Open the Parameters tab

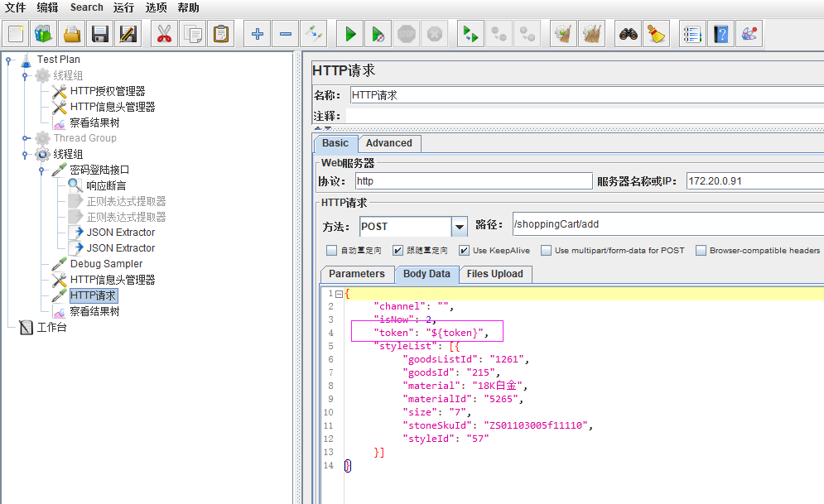(x=356, y=274)
